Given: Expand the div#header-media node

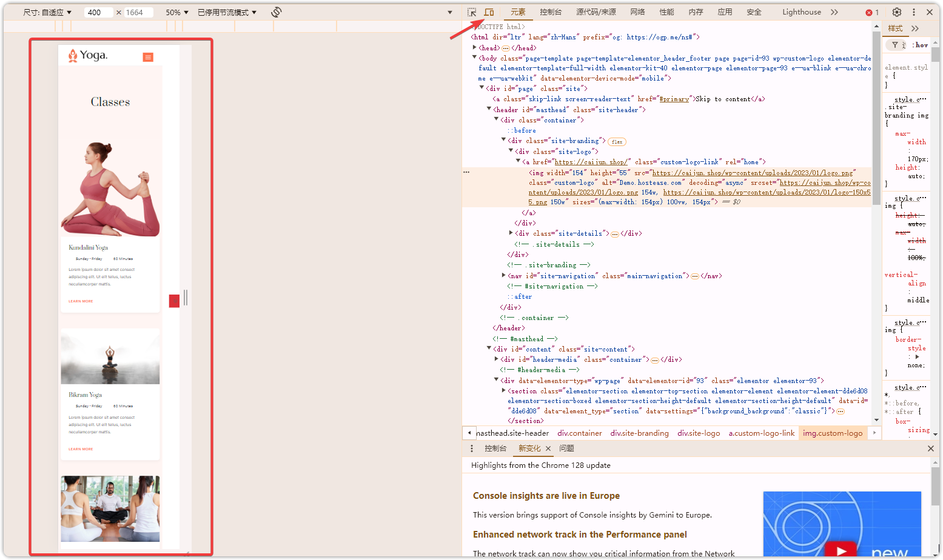Looking at the screenshot, I should pos(497,359).
